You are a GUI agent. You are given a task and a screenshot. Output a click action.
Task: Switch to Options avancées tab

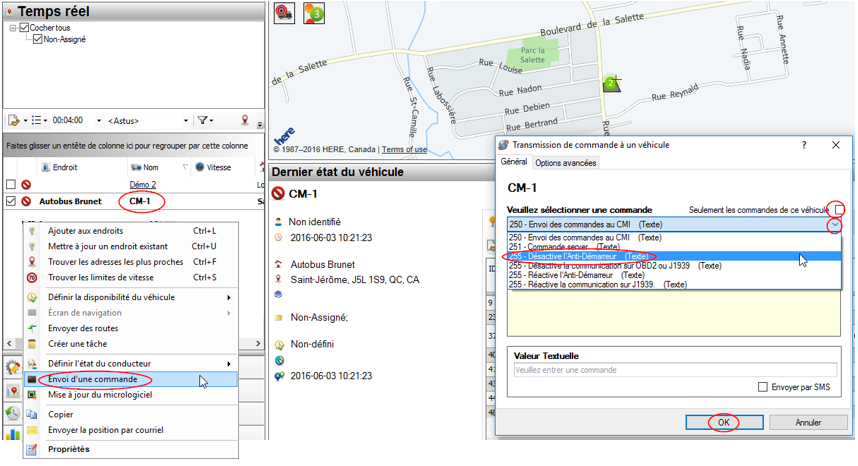(565, 163)
